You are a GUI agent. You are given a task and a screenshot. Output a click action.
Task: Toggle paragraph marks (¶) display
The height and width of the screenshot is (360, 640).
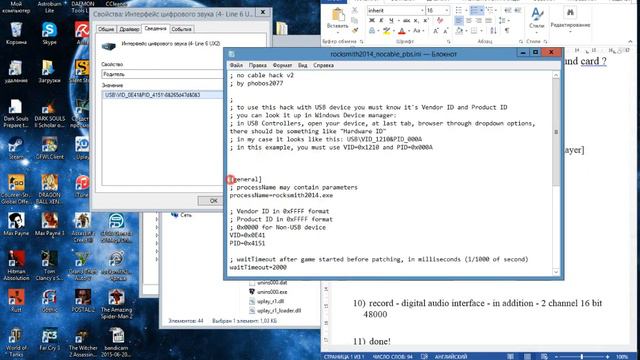pos(507,31)
